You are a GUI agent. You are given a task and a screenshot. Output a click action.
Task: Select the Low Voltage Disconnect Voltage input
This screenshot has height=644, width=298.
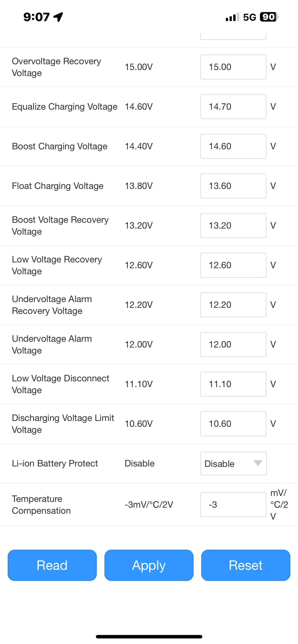coord(233,384)
